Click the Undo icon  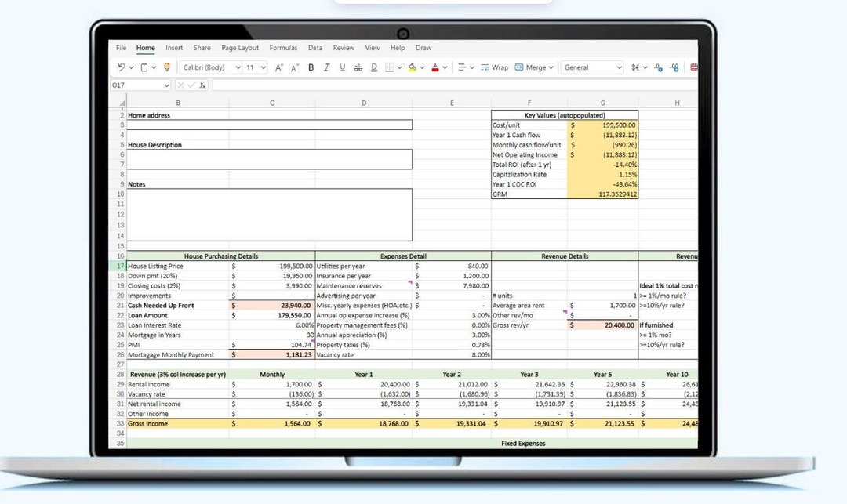tap(122, 68)
